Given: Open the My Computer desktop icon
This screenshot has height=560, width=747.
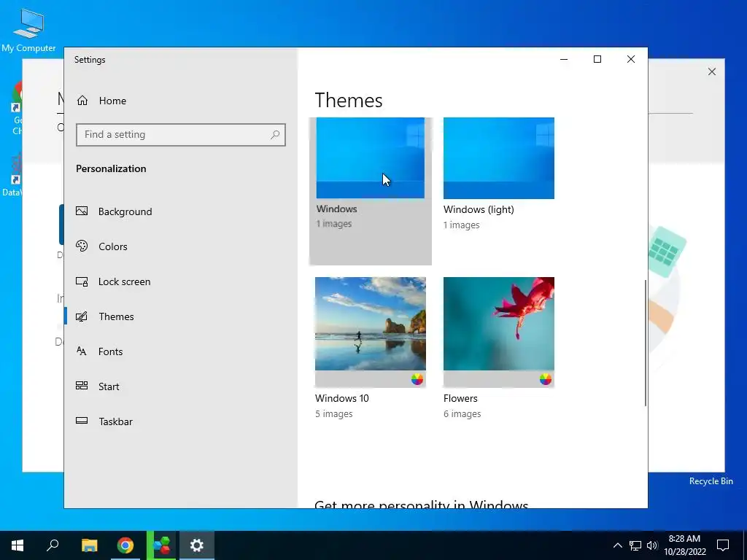Looking at the screenshot, I should (x=28, y=29).
